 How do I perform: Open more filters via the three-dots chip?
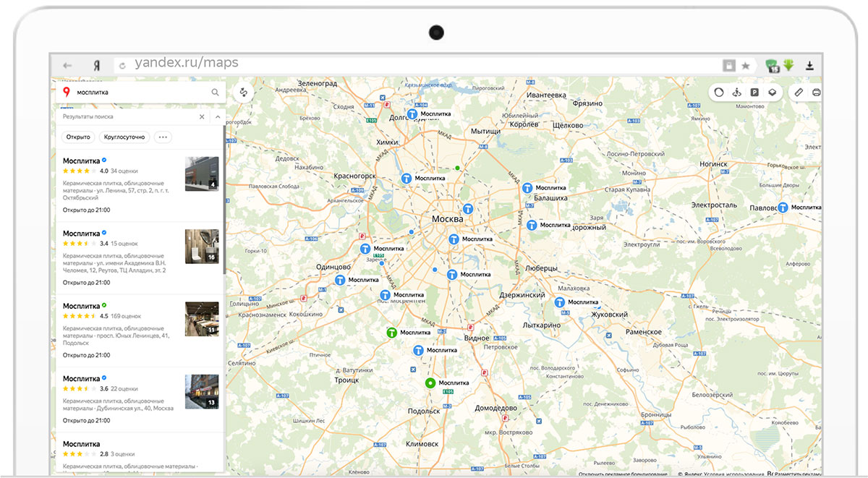pos(163,137)
